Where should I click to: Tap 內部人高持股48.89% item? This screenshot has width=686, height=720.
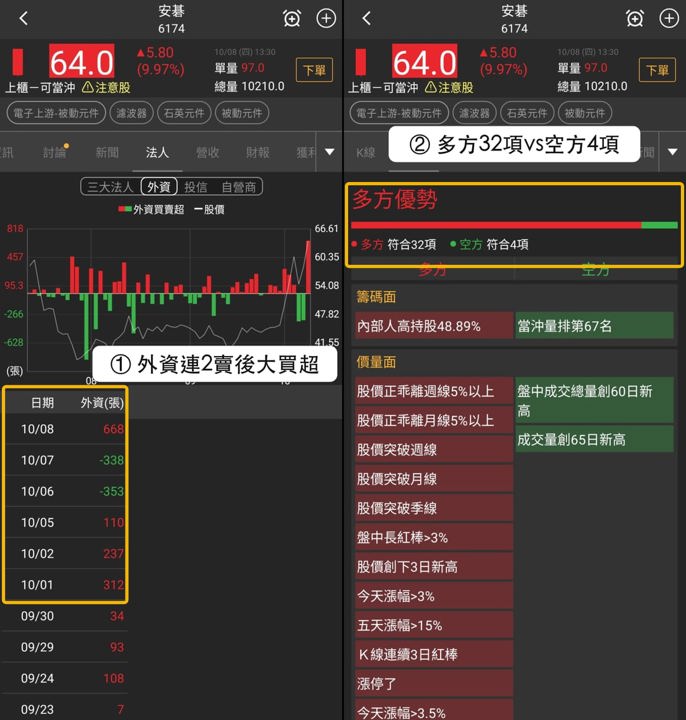click(x=434, y=326)
